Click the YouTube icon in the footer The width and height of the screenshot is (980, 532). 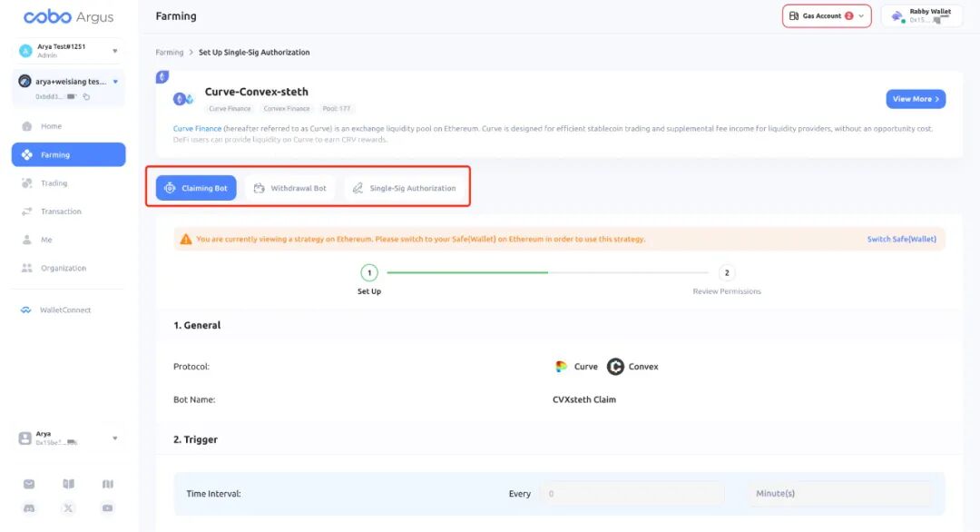point(107,508)
